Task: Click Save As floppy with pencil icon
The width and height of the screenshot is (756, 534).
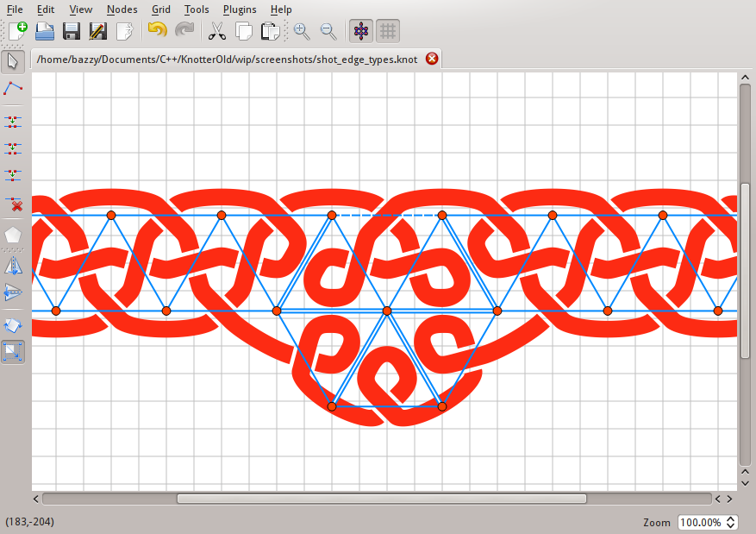Action: coord(98,31)
